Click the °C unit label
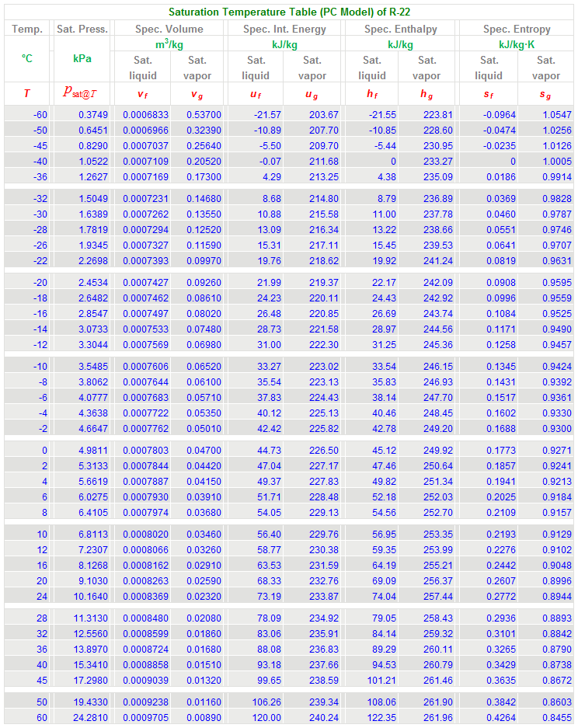The image size is (578, 728). [x=27, y=58]
